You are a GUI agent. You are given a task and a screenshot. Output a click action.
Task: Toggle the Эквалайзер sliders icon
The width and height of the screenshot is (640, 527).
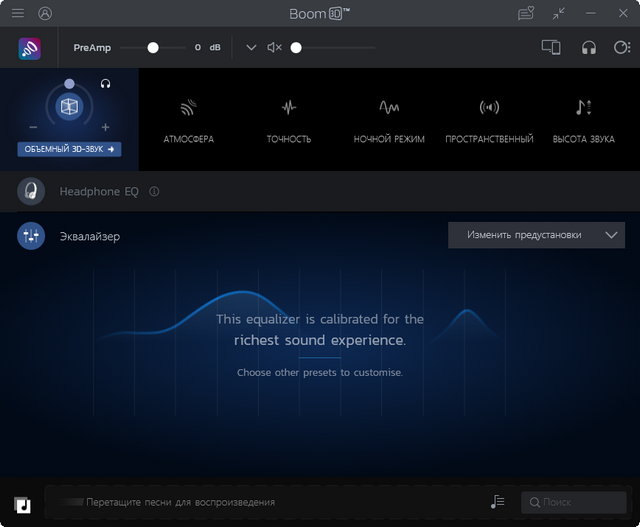pyautogui.click(x=31, y=236)
